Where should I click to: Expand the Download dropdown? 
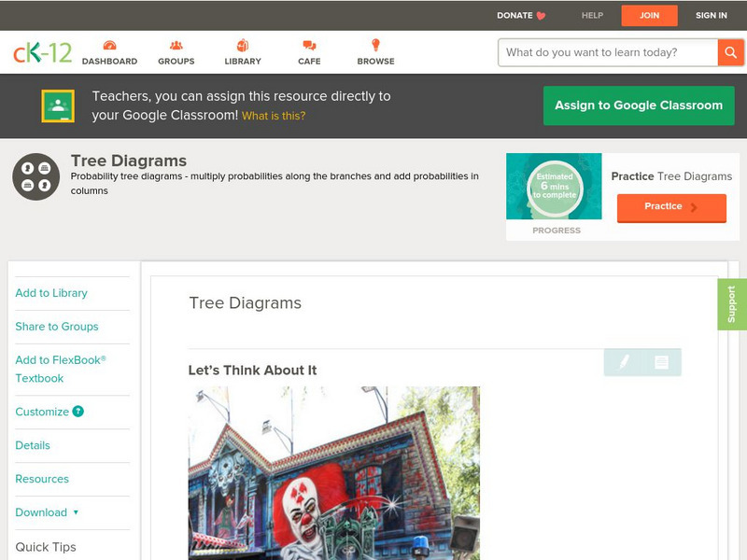point(47,512)
